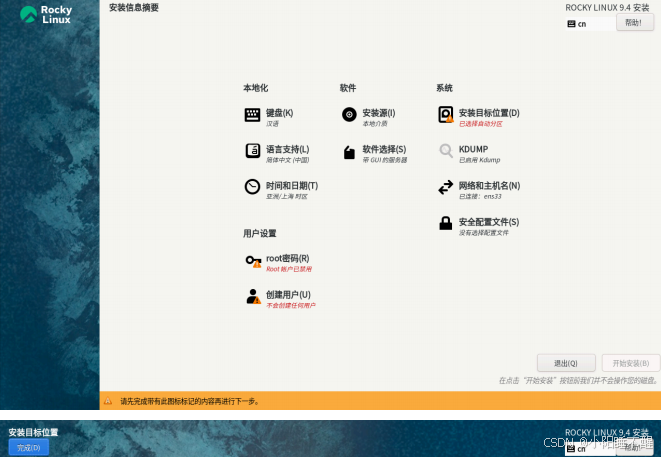Click the 安装信息摘要 title
The height and width of the screenshot is (457, 661).
point(134,8)
